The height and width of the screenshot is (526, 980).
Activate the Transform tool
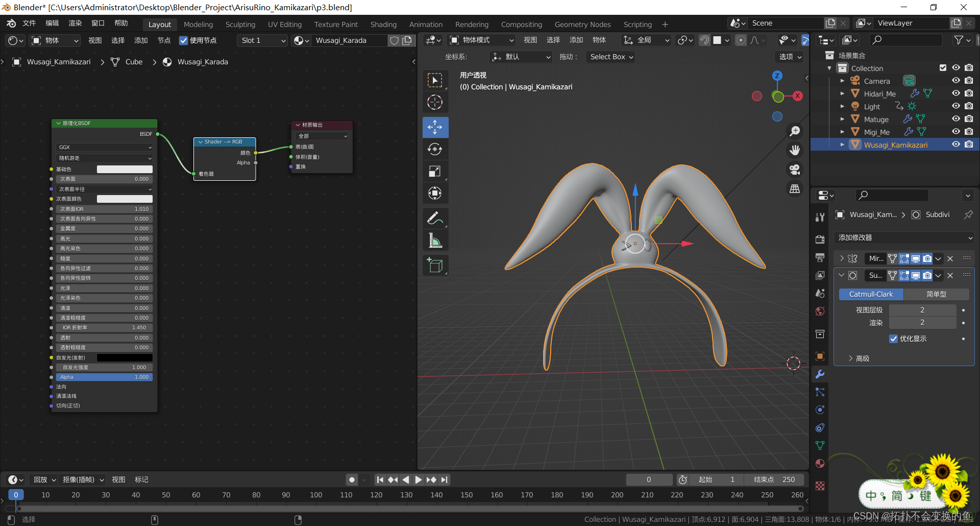(x=435, y=193)
